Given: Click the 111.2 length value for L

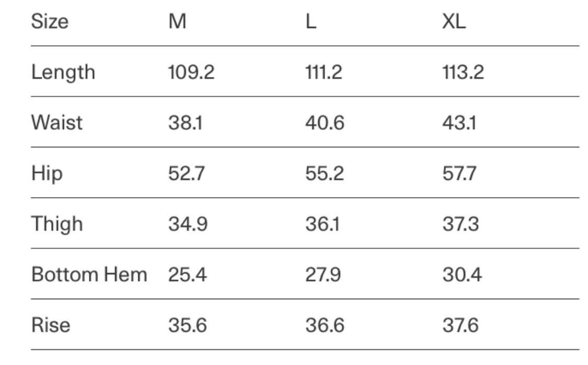Looking at the screenshot, I should click(x=324, y=72).
